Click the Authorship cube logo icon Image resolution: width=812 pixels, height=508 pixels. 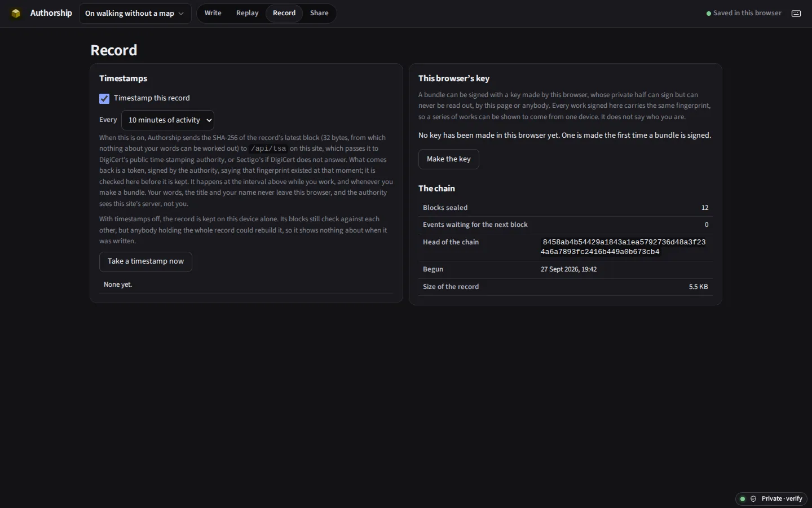pos(16,14)
